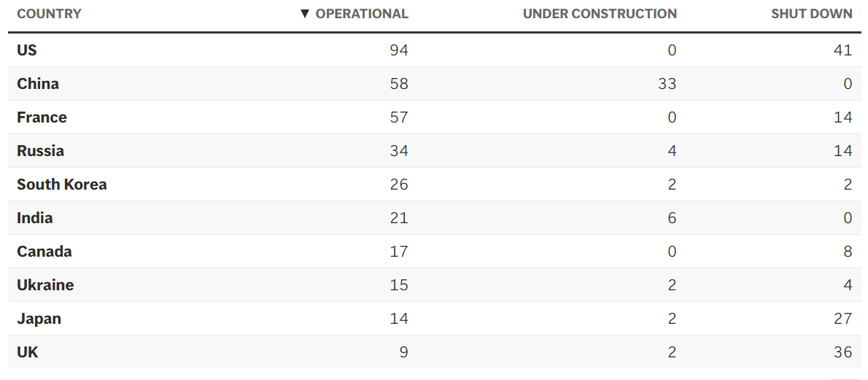Click the sort arrow beside OPERATIONAL header

305,14
